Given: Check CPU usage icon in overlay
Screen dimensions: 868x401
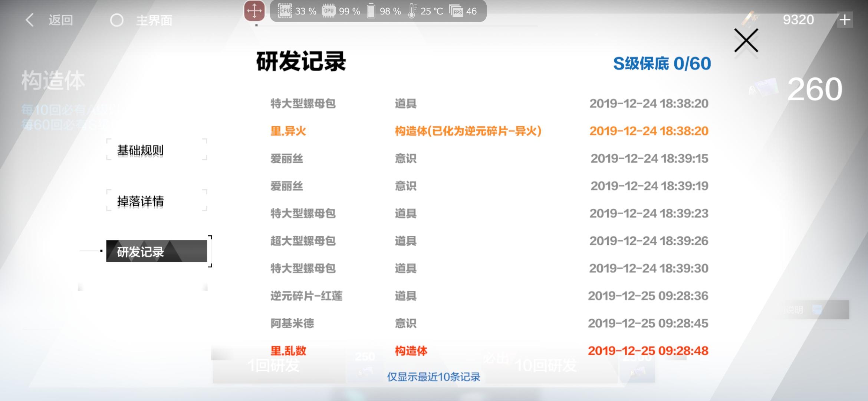Looking at the screenshot, I should [285, 11].
